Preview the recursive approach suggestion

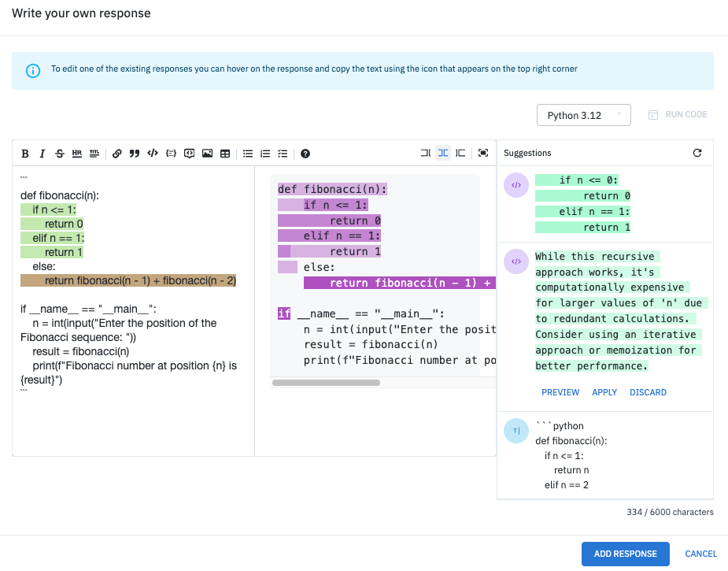coord(560,392)
